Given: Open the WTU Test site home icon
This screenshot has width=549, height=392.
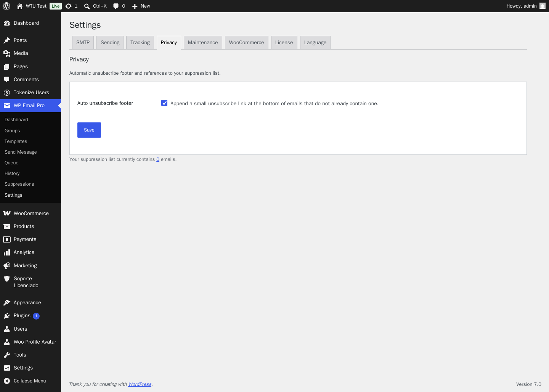Looking at the screenshot, I should pos(20,6).
